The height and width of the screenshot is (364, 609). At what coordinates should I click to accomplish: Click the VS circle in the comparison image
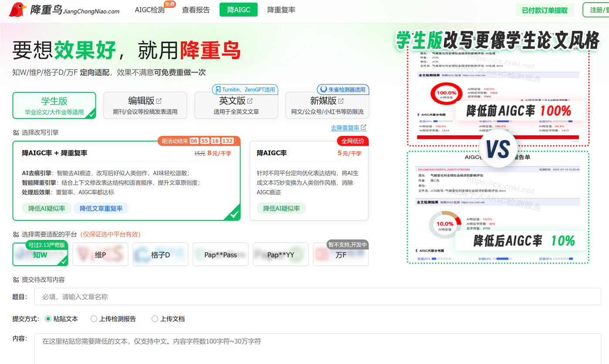498,148
